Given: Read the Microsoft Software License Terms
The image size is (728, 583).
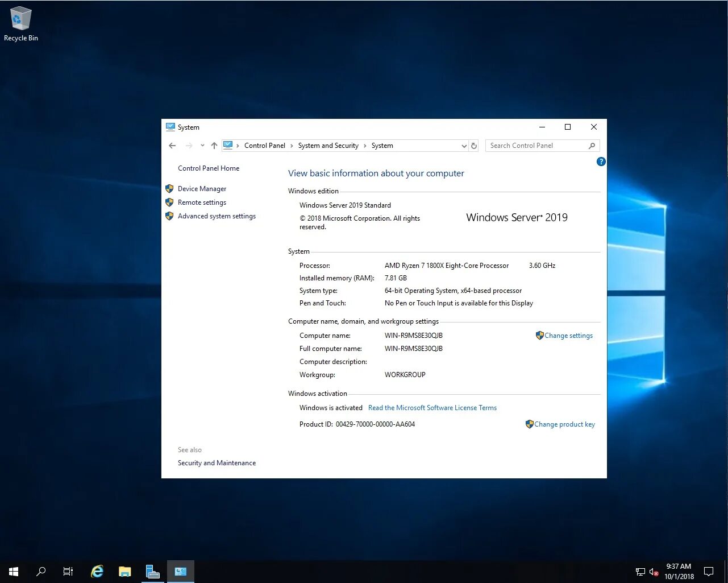Looking at the screenshot, I should tap(432, 408).
